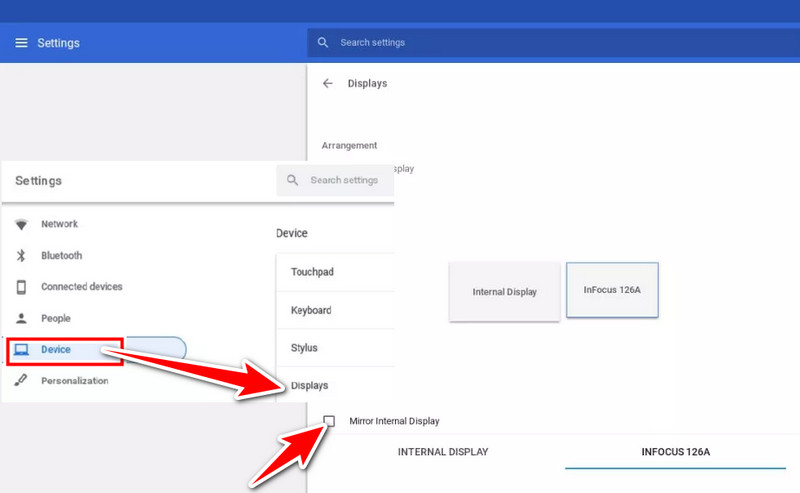Click the Network wifi icon
This screenshot has height=493, width=800.
coord(21,225)
